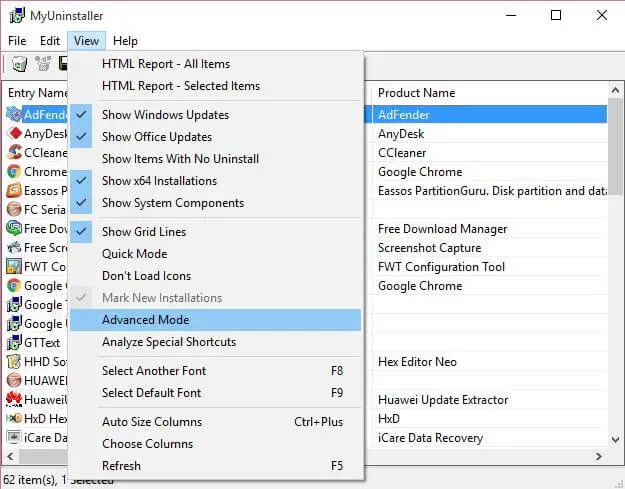Open the Help menu
The height and width of the screenshot is (489, 625).
[x=125, y=41]
